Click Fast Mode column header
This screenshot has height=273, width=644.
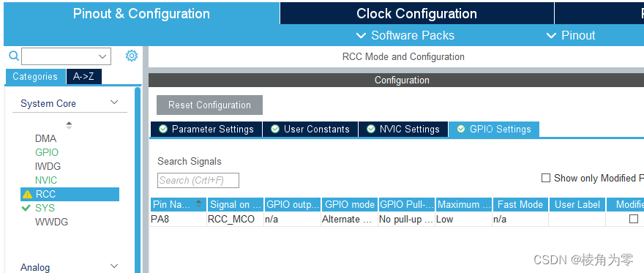[x=520, y=204]
